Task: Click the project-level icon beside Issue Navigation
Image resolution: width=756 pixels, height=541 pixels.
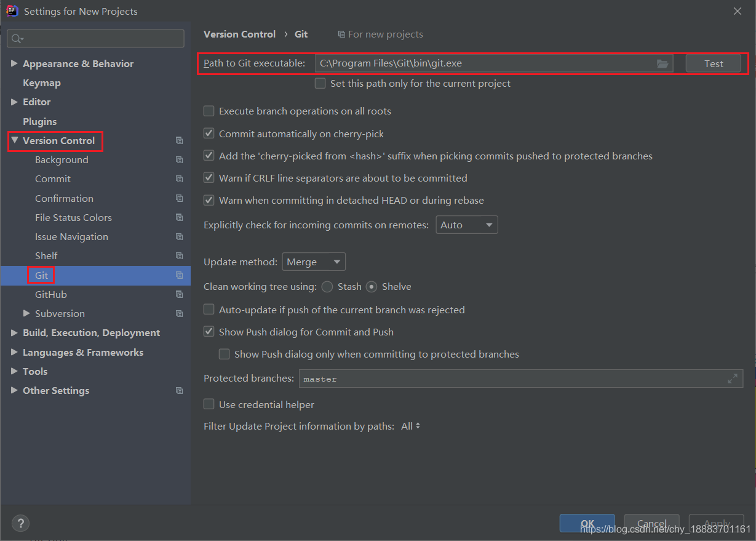Action: tap(179, 237)
